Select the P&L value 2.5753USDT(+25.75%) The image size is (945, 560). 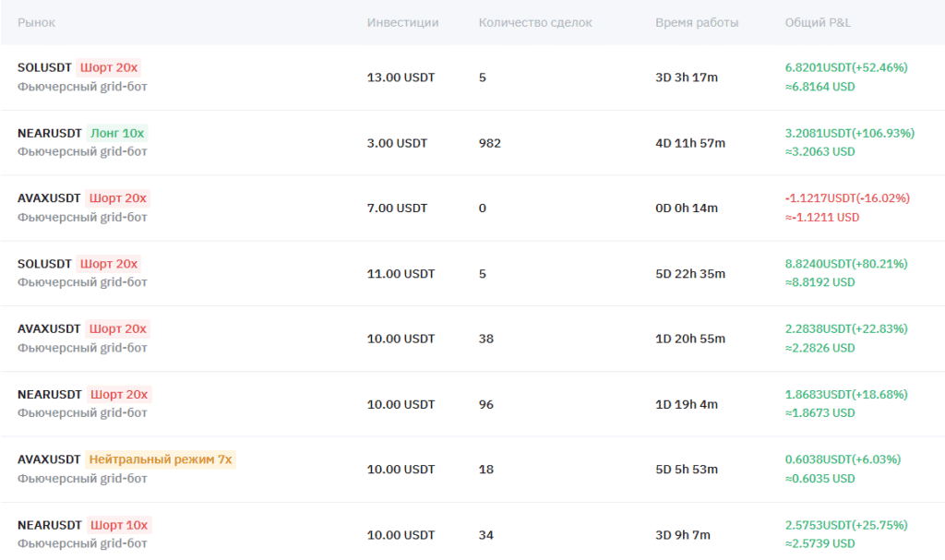click(846, 526)
